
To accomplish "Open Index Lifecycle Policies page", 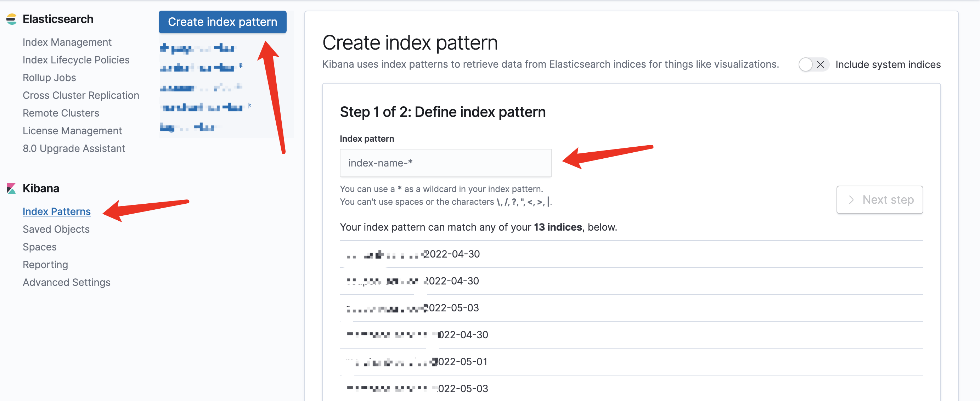I will click(x=76, y=60).
